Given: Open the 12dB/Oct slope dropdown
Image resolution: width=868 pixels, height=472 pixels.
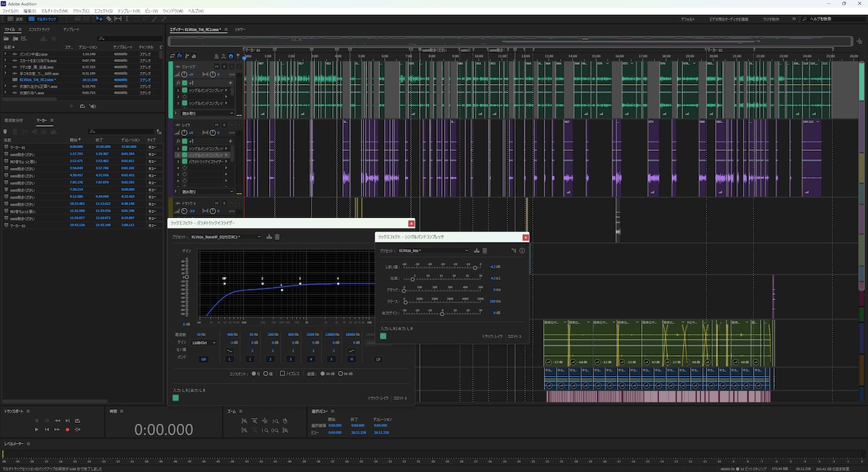Looking at the screenshot, I should [x=204, y=342].
